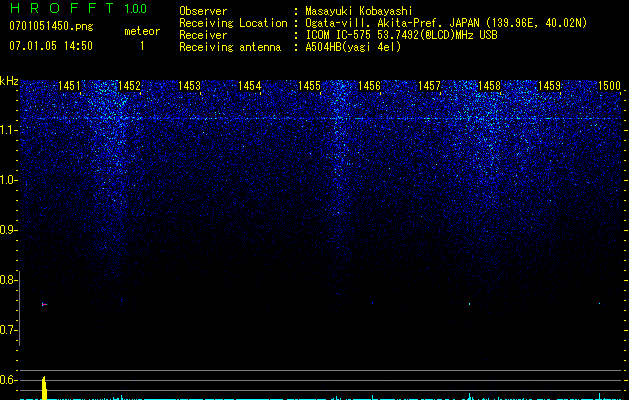Click the 0.8 frequency axis label
This screenshot has height=400, width=629.
click(x=7, y=280)
